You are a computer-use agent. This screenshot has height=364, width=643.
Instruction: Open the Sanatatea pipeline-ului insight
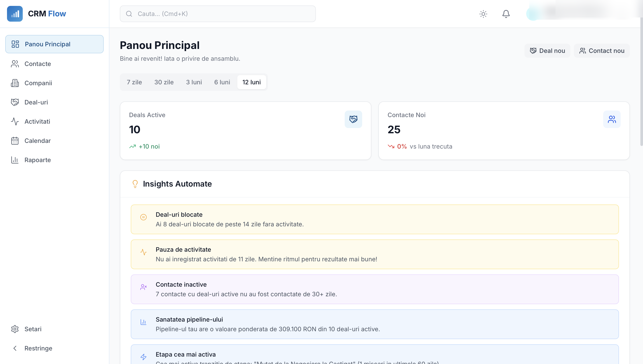pyautogui.click(x=375, y=324)
